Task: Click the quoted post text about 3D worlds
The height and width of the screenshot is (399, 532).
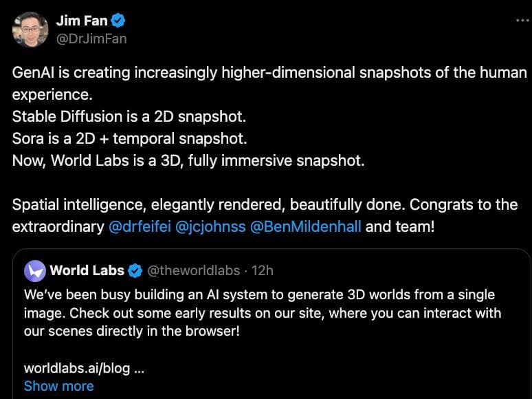Action: (x=261, y=313)
